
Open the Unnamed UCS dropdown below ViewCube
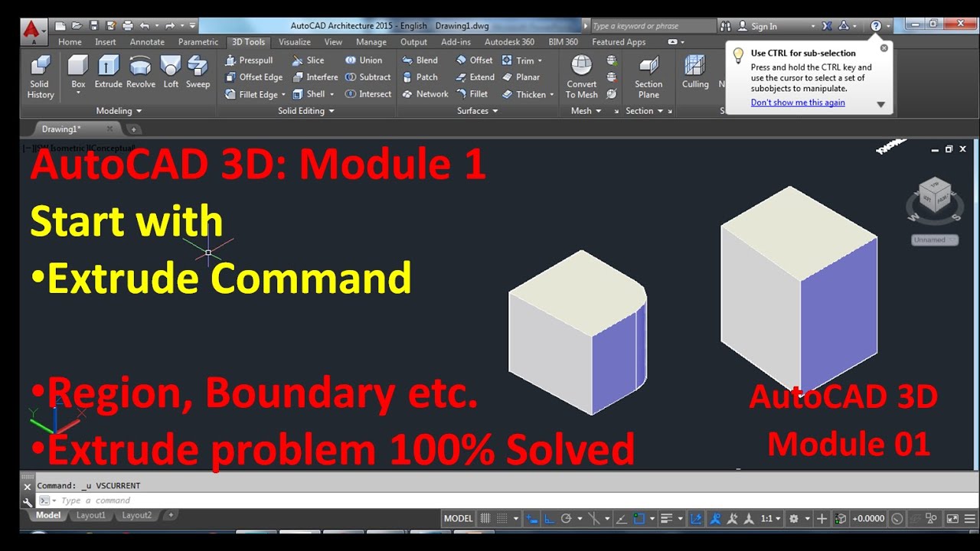click(x=934, y=240)
